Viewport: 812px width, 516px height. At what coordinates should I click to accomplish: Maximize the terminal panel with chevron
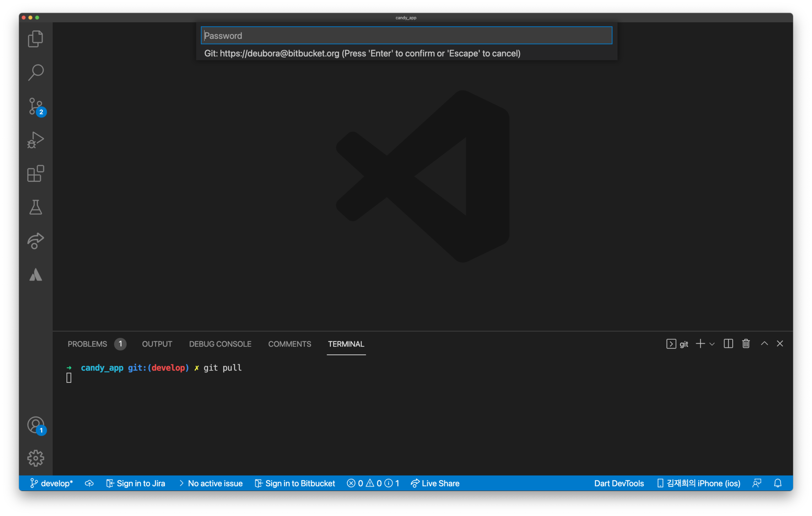[764, 343]
